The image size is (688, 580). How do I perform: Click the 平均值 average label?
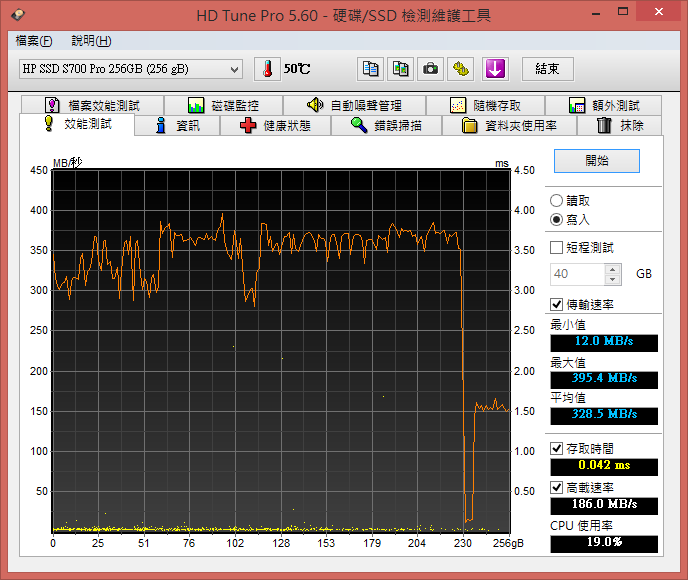(568, 398)
